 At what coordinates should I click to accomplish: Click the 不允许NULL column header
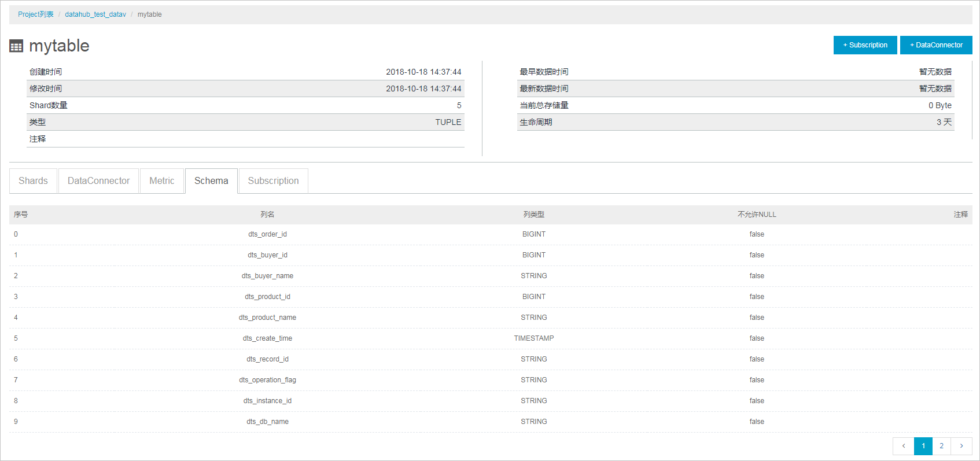coord(757,215)
